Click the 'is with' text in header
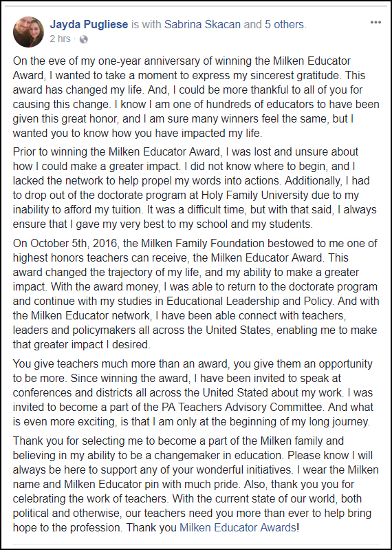This screenshot has width=392, height=550. (146, 25)
